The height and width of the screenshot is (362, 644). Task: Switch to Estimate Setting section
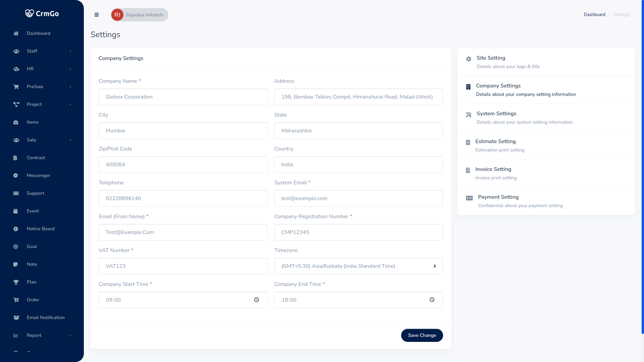click(495, 141)
